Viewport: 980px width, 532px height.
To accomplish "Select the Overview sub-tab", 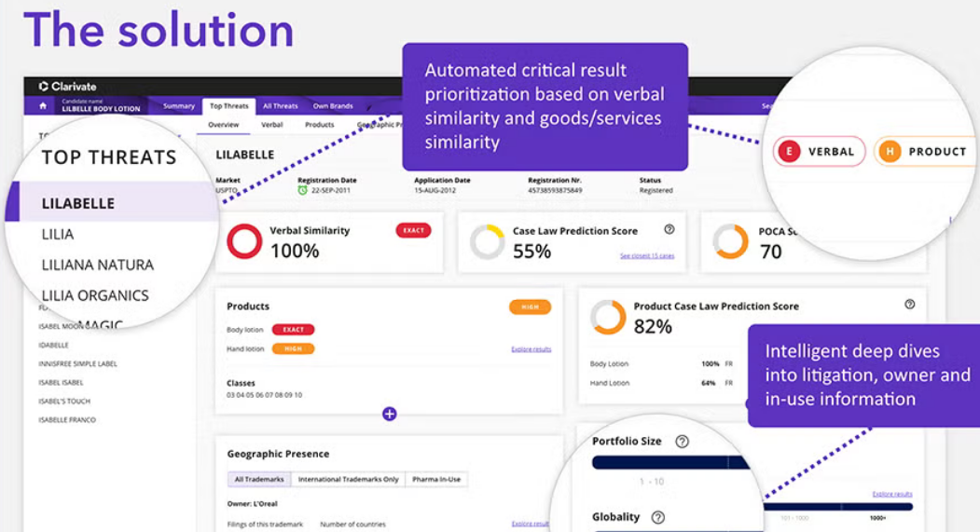I will 223,125.
